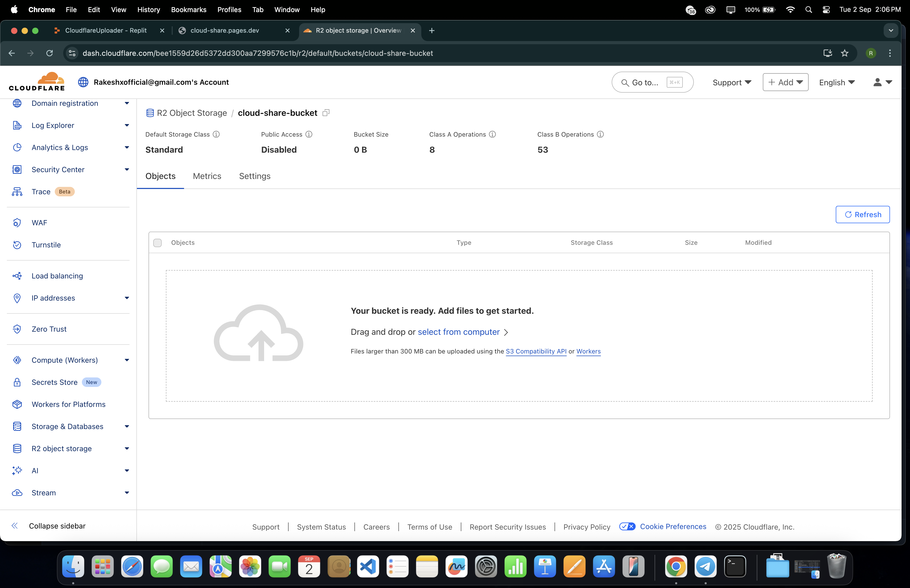
Task: Click the Stream sidebar icon
Action: click(x=17, y=492)
